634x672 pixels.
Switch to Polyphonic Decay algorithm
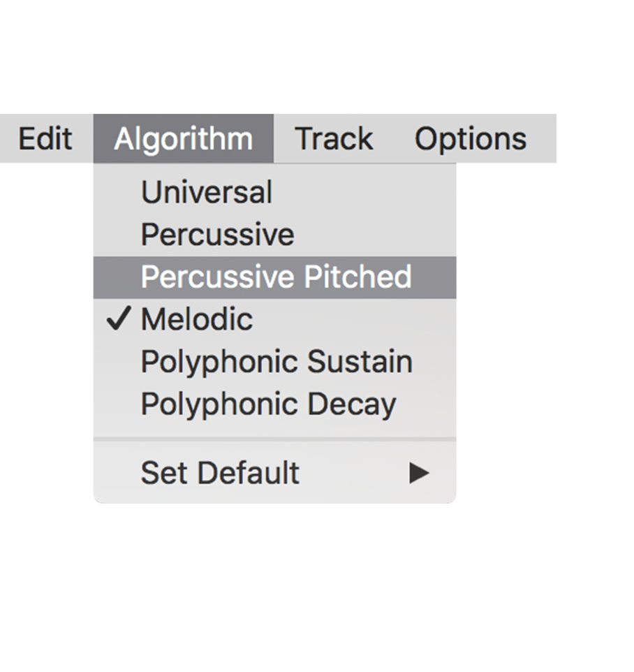[268, 404]
